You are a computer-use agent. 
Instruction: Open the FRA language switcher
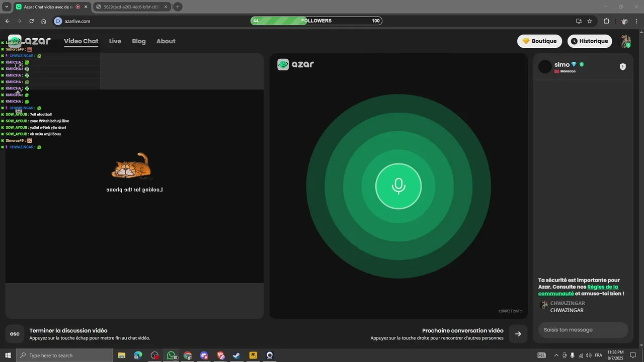(599, 355)
